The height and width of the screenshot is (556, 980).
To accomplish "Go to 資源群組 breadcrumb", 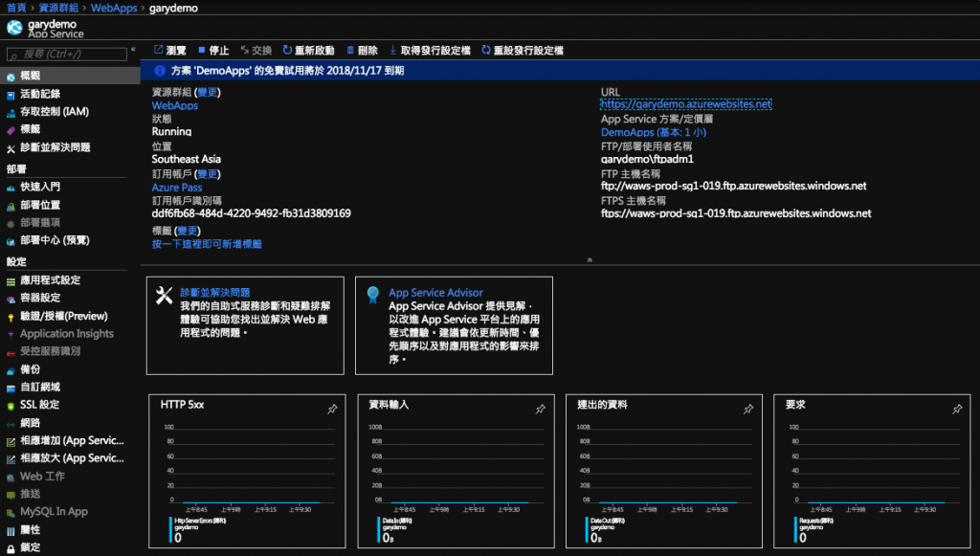I will [x=58, y=8].
